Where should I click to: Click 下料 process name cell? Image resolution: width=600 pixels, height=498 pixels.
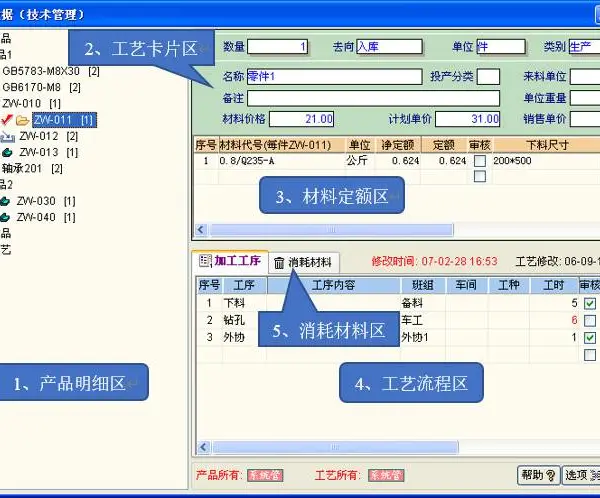(244, 303)
